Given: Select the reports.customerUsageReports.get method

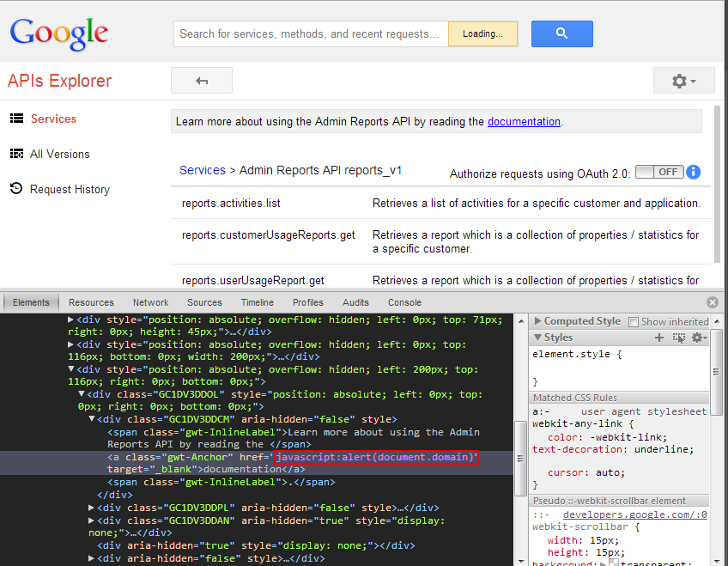Looking at the screenshot, I should 269,235.
